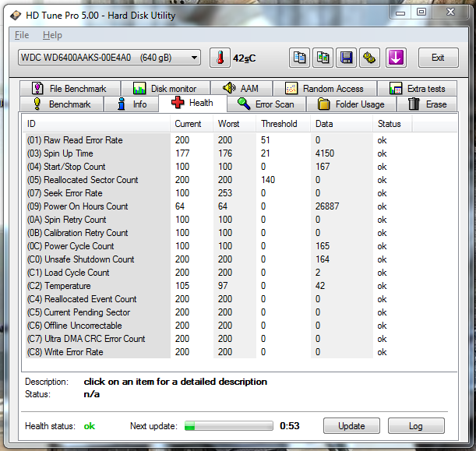Click the 4150 spin up data value
Image resolution: width=476 pixels, height=451 pixels.
click(325, 153)
